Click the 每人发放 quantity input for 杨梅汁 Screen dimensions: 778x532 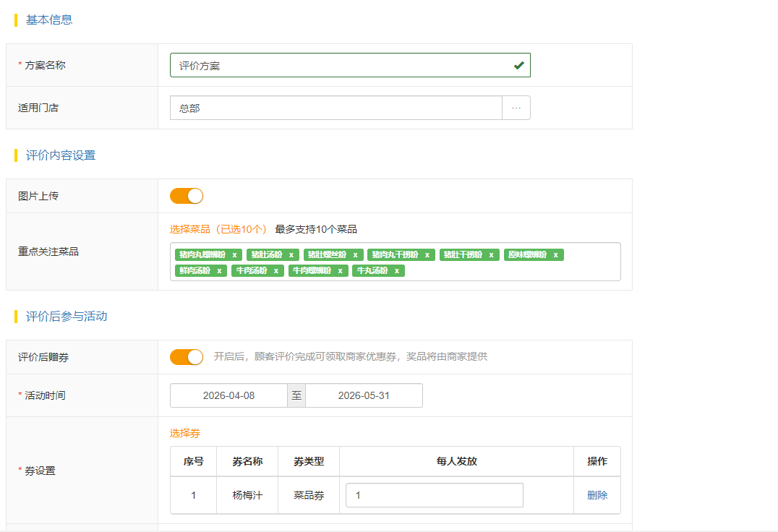[x=434, y=495]
